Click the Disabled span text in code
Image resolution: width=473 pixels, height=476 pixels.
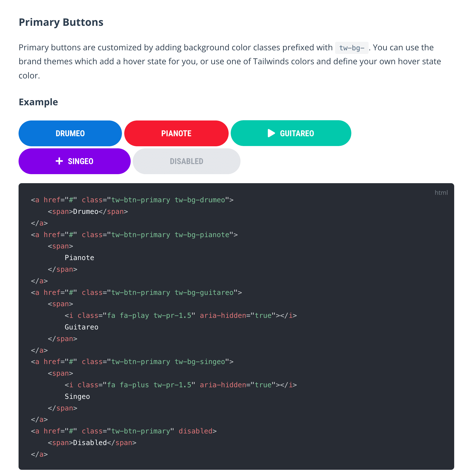point(90,443)
